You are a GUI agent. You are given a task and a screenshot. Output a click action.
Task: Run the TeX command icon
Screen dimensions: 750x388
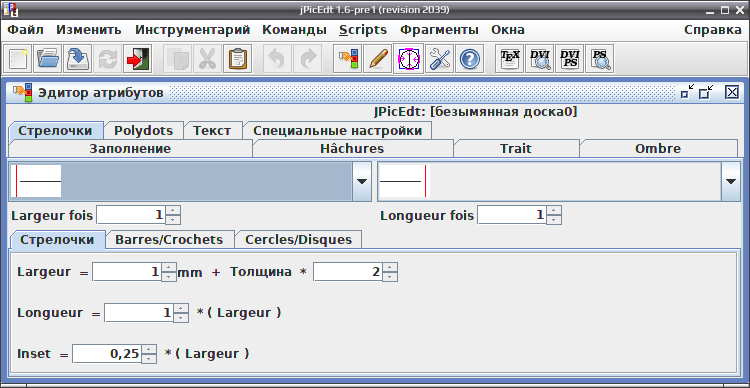pos(509,59)
